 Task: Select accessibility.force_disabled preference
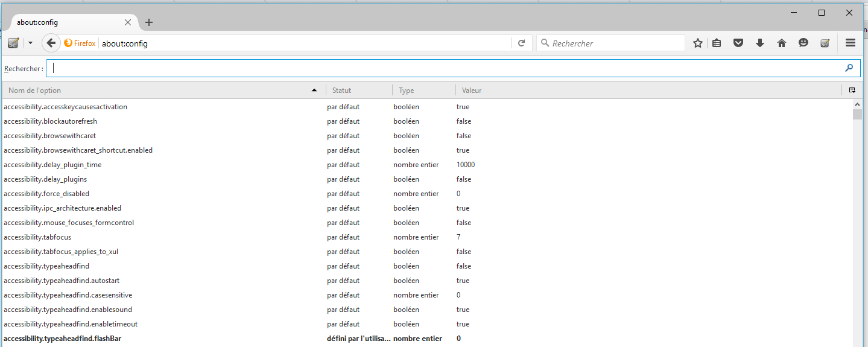point(427,194)
